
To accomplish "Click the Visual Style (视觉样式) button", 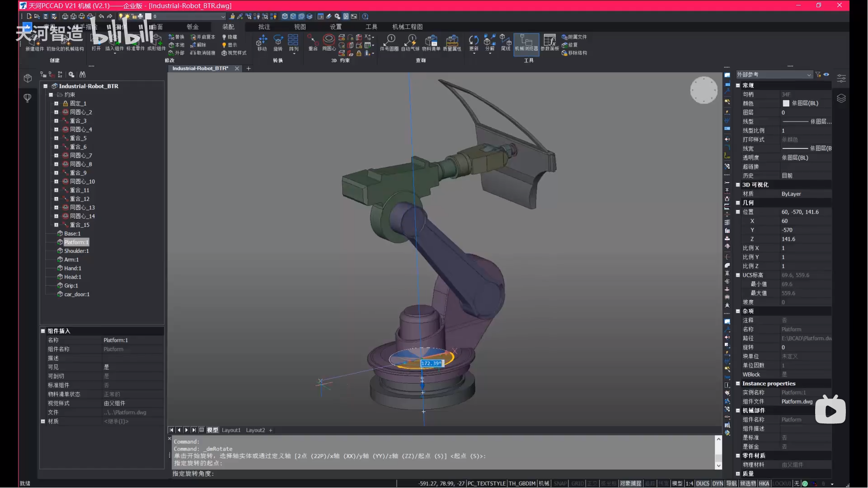I will (234, 53).
